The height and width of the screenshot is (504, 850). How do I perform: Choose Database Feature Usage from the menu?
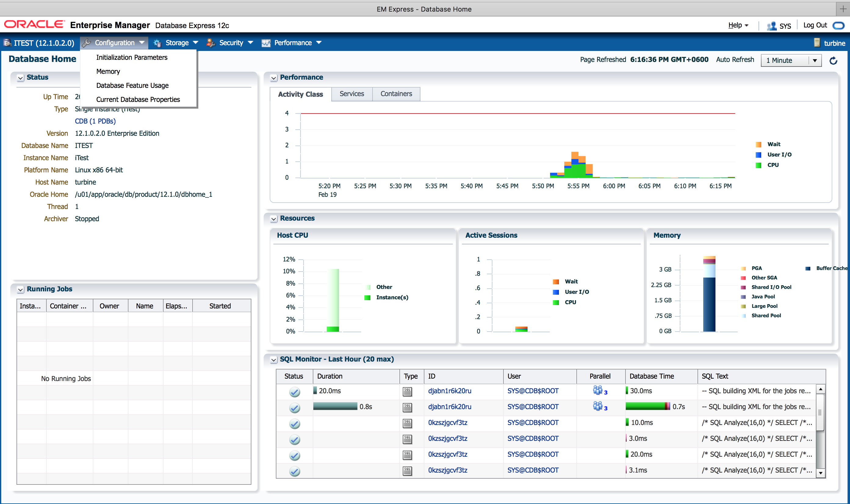(x=132, y=86)
